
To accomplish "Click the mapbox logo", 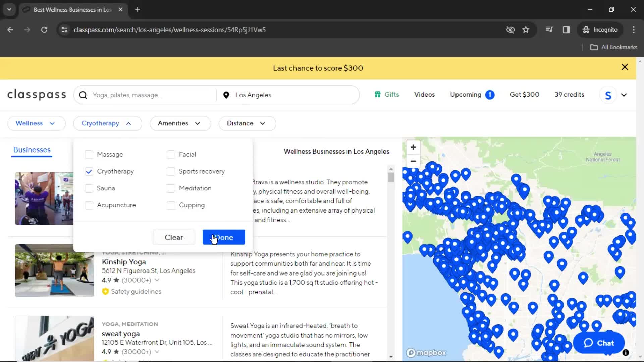I will [x=426, y=353].
